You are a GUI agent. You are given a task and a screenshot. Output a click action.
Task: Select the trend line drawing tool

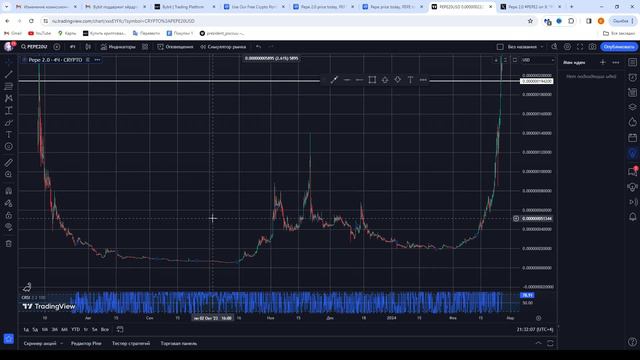click(9, 74)
